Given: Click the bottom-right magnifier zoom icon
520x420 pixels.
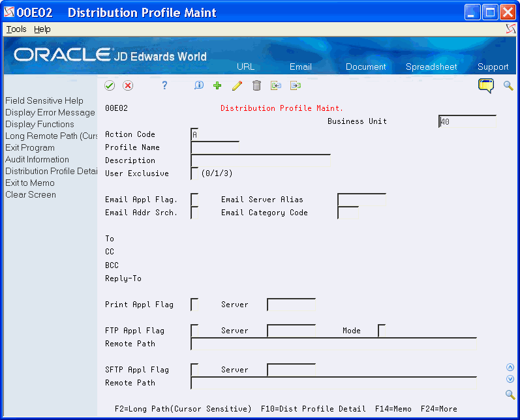Looking at the screenshot, I should (510, 395).
